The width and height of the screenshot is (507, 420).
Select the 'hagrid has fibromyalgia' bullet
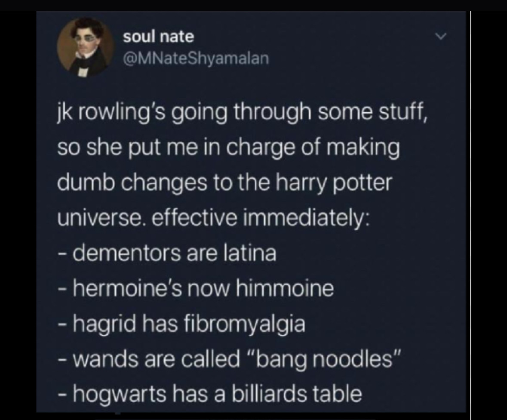182,324
